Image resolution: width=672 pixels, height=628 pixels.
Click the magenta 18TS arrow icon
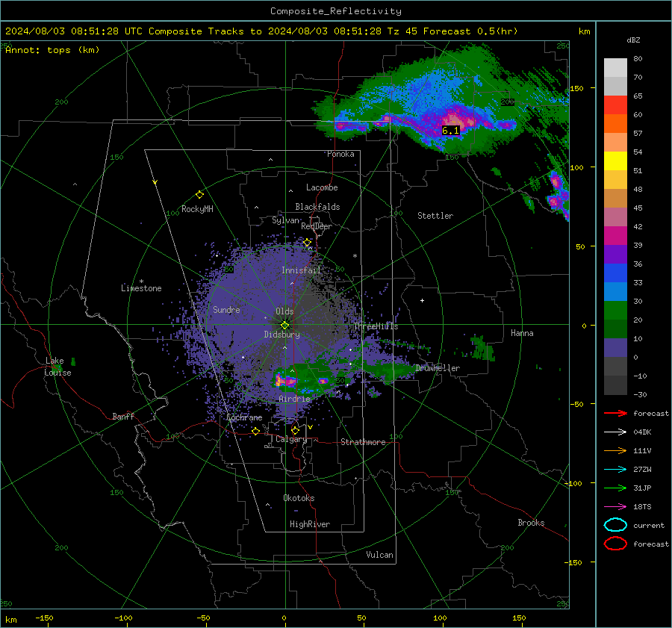[615, 507]
